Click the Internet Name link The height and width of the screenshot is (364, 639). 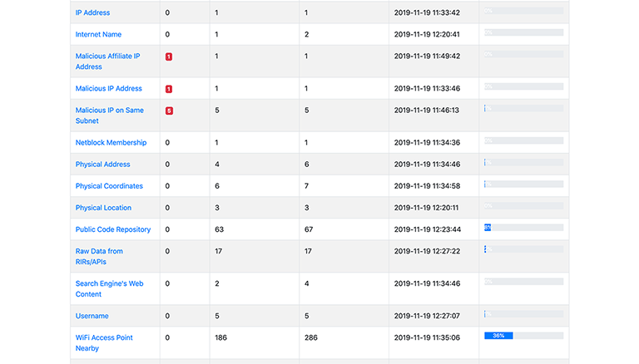98,34
